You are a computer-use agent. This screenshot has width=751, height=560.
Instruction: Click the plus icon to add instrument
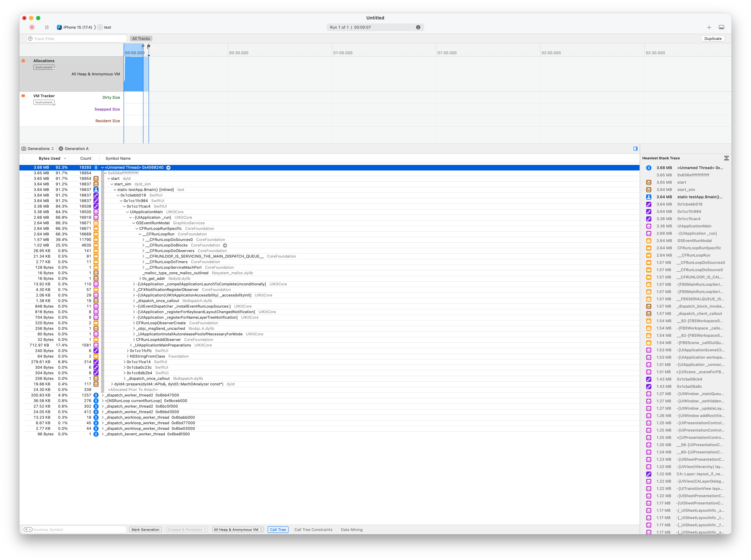(709, 27)
